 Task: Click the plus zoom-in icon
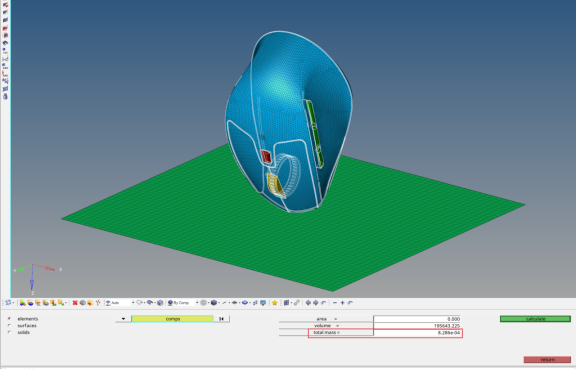(x=342, y=303)
